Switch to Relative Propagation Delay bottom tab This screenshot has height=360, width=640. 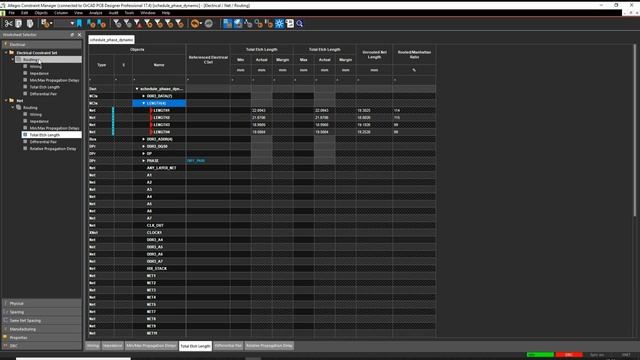coord(269,346)
